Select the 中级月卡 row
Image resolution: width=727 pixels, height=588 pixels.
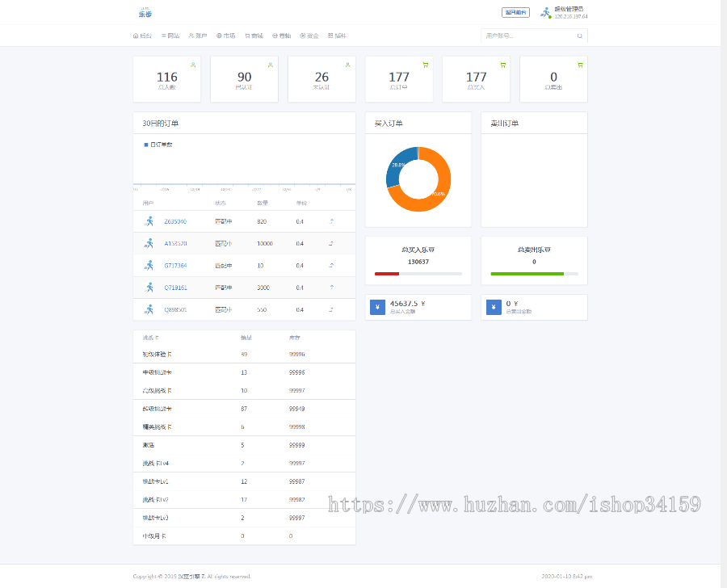244,535
